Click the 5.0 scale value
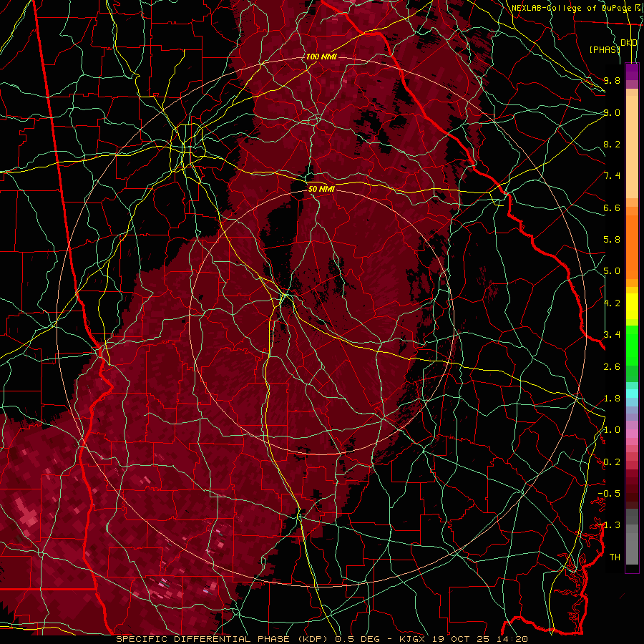The image size is (644, 644). (x=612, y=271)
